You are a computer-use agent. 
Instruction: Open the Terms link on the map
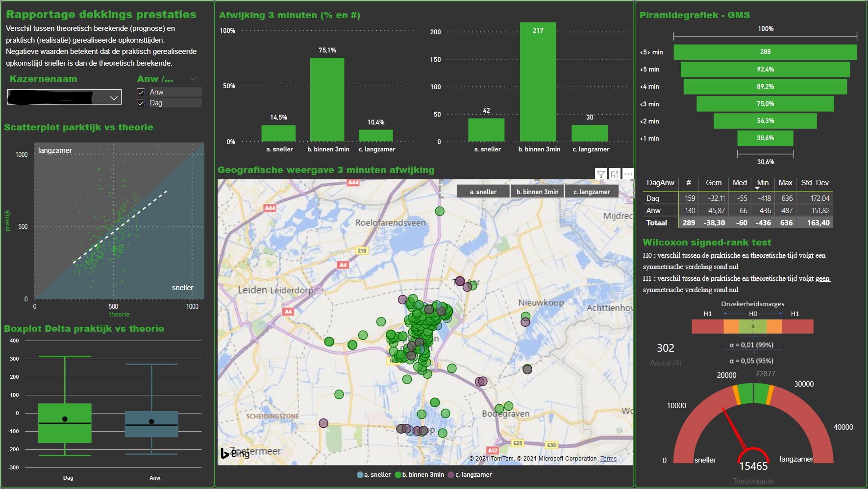(x=608, y=459)
